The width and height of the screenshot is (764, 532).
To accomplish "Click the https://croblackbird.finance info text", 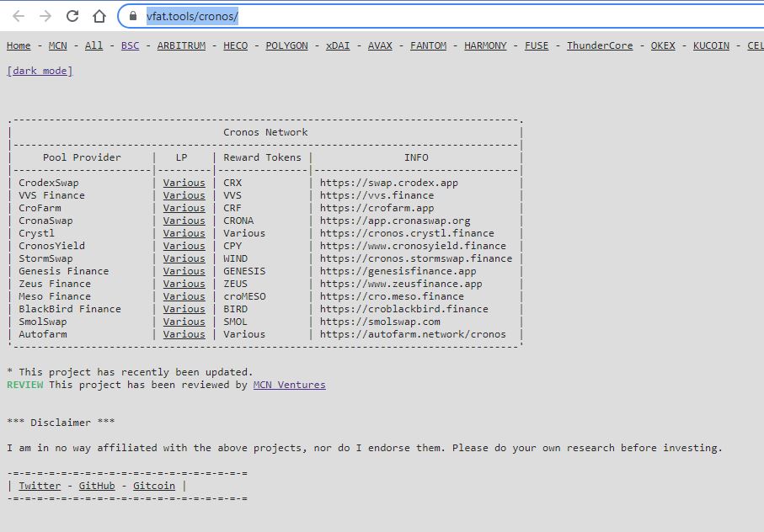I will point(404,309).
